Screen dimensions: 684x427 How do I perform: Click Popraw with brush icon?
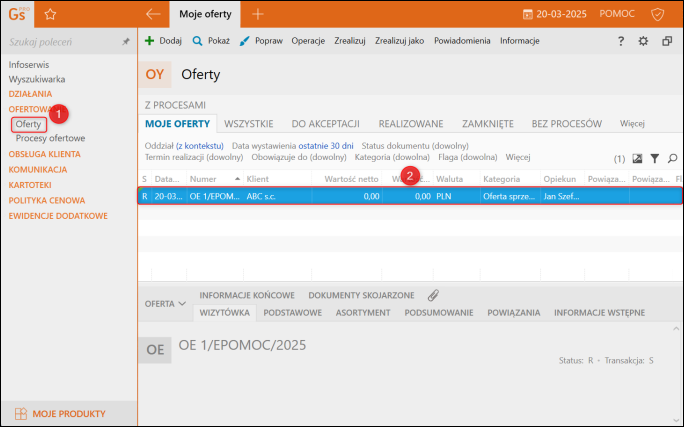261,41
